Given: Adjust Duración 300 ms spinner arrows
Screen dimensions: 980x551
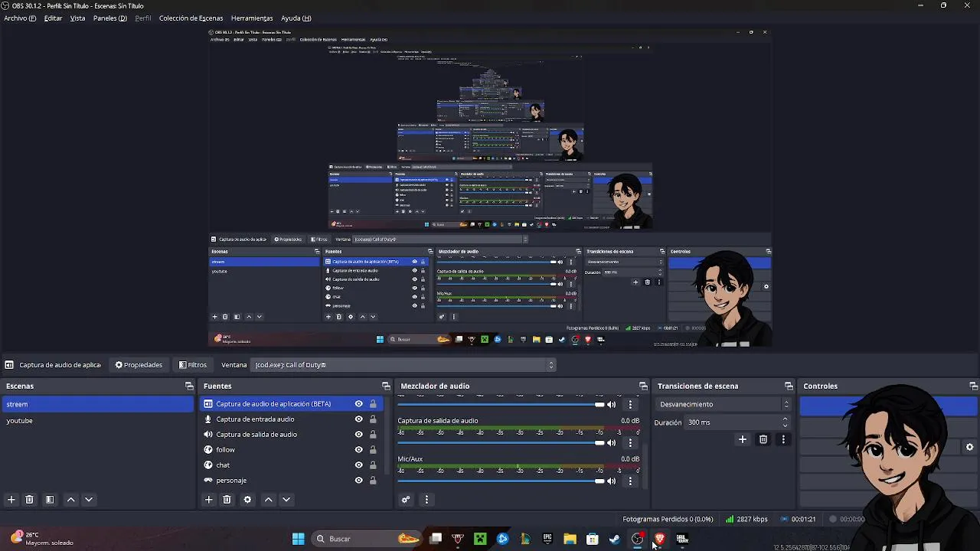Looking at the screenshot, I should pos(785,422).
